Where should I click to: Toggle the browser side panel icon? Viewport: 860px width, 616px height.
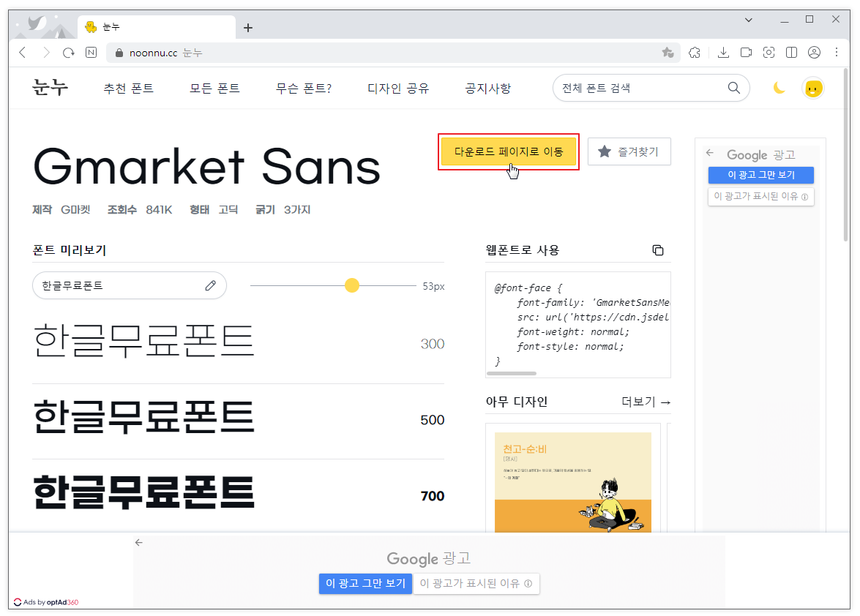coord(791,53)
